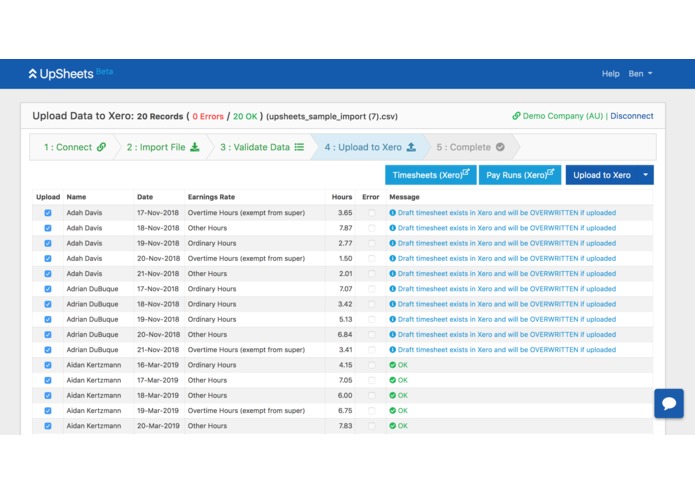This screenshot has height=494, width=695.
Task: Uncheck Upload for Adah Davis 19-Nov-2018
Action: click(x=48, y=243)
